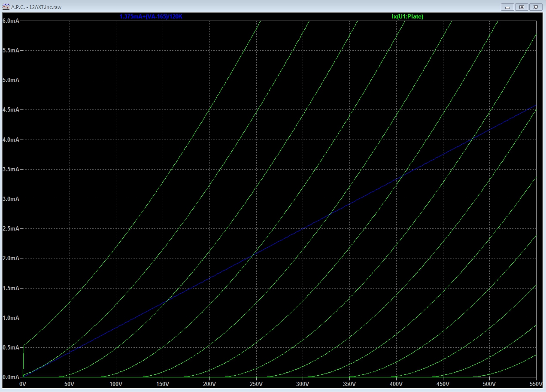Select the blue 1.375mA+(VA-165)/120K trace label

click(x=154, y=17)
